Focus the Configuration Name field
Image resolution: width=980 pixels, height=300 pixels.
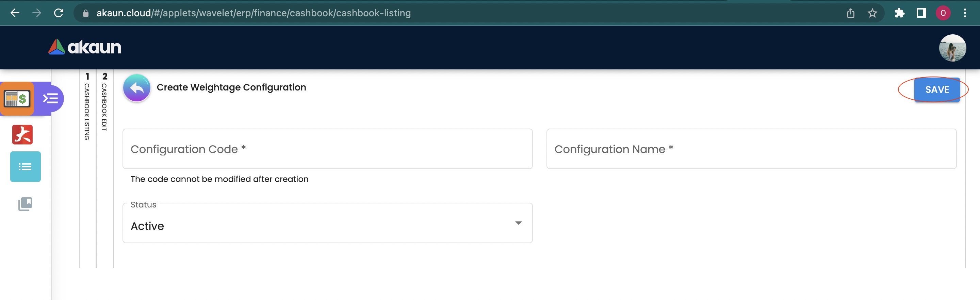click(751, 149)
